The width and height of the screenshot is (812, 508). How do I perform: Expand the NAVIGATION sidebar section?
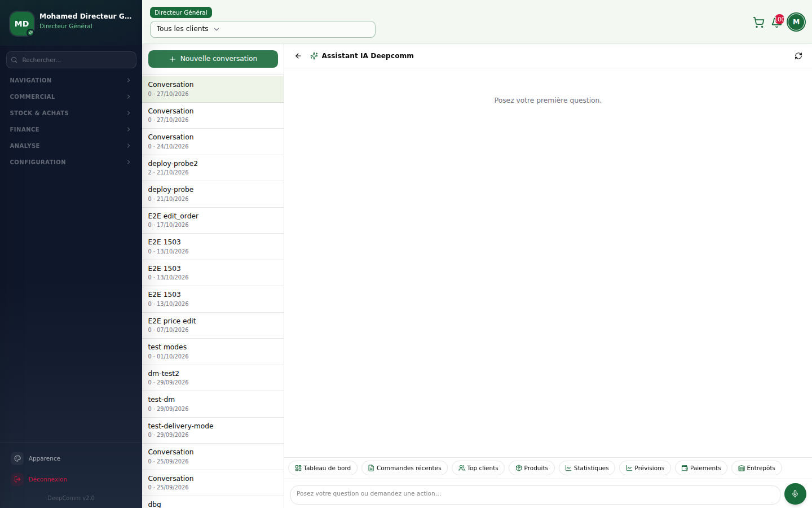(70, 80)
